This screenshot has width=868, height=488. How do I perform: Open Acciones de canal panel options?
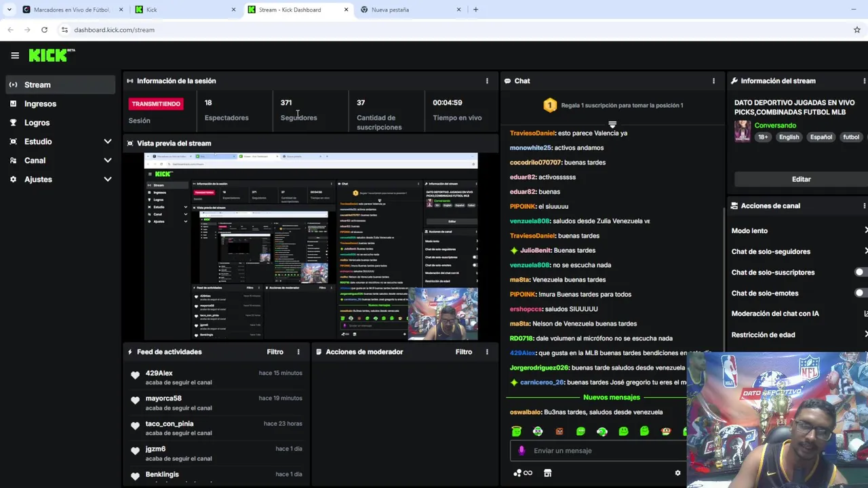pos(865,205)
